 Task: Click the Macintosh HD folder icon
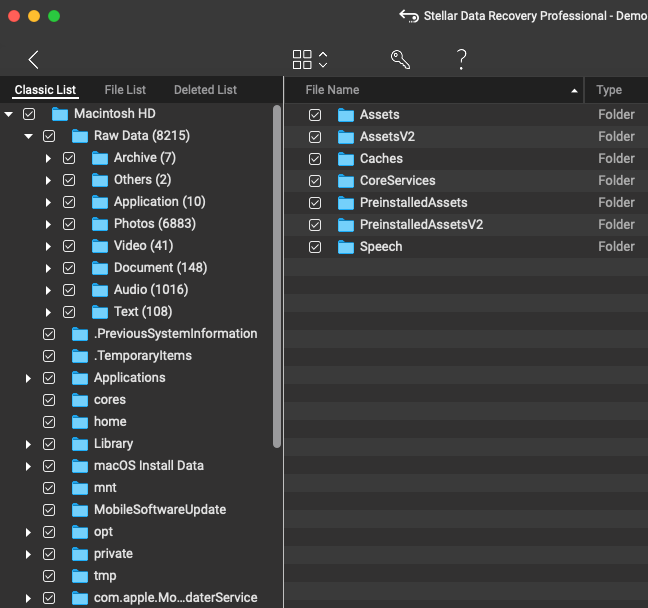pyautogui.click(x=60, y=114)
